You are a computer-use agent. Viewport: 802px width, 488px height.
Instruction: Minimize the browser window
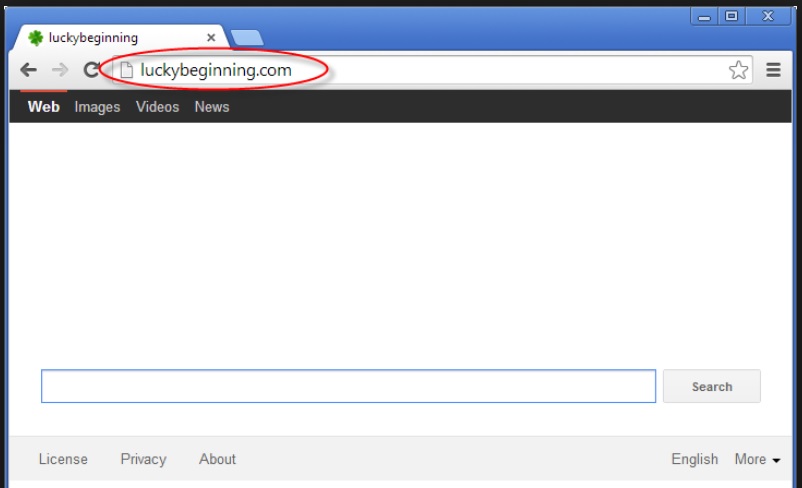tap(704, 17)
